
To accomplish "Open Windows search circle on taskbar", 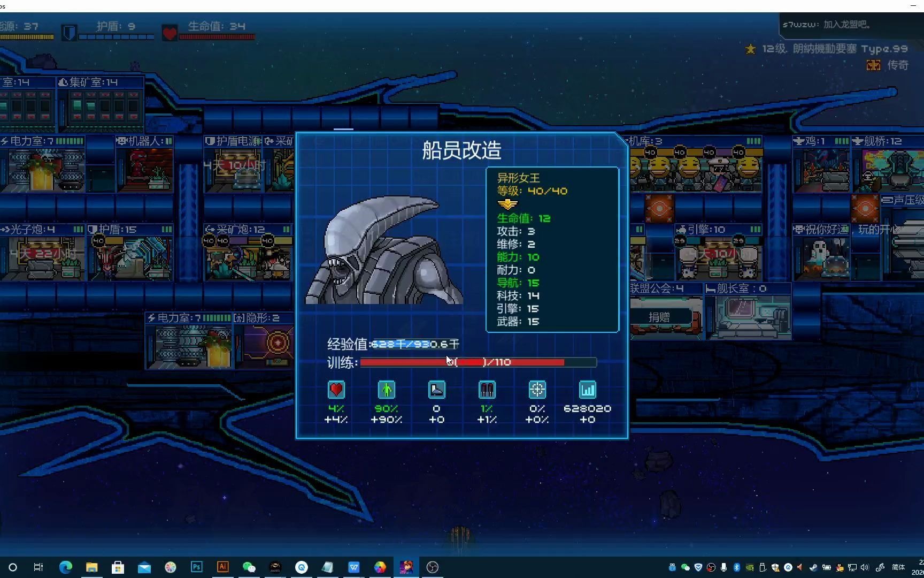I will tap(13, 567).
